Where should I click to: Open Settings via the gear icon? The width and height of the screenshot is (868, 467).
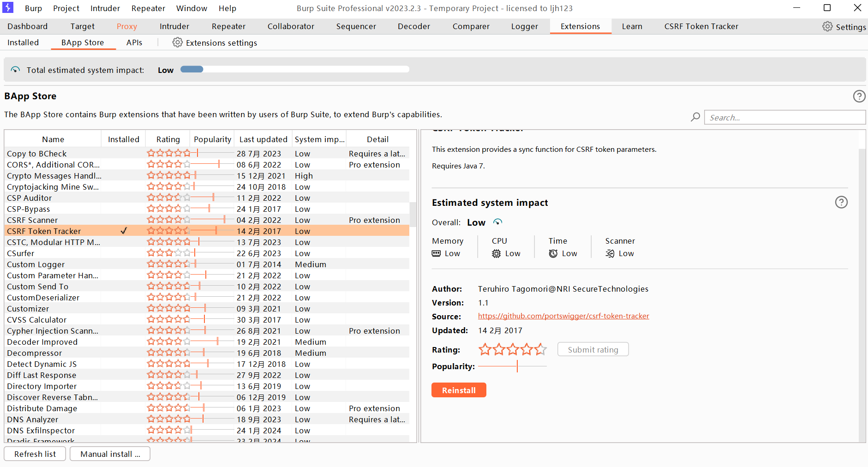[x=827, y=26]
